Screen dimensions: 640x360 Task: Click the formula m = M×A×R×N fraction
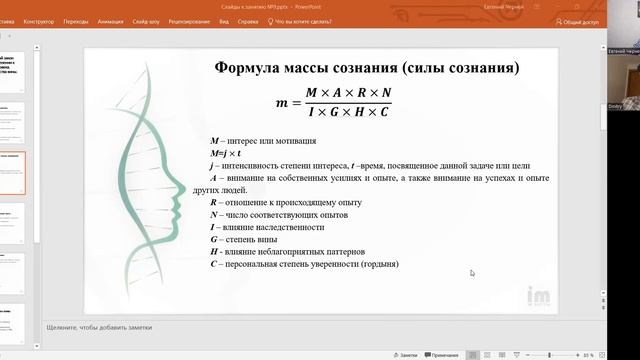pyautogui.click(x=334, y=102)
